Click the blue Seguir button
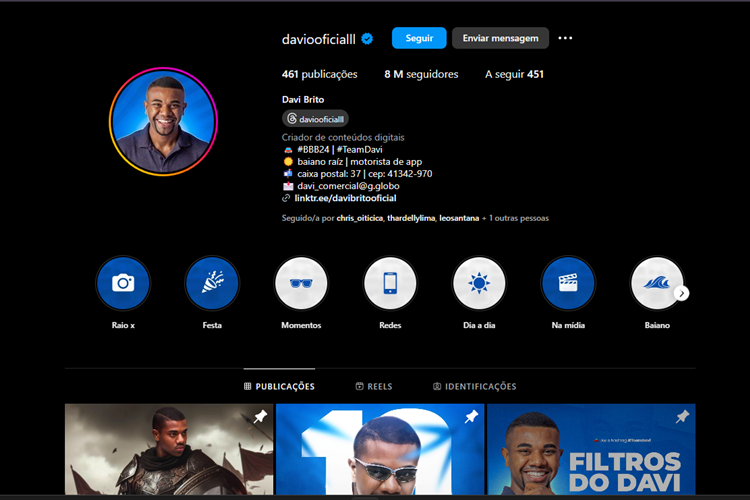Image resolution: width=750 pixels, height=500 pixels. [x=419, y=38]
